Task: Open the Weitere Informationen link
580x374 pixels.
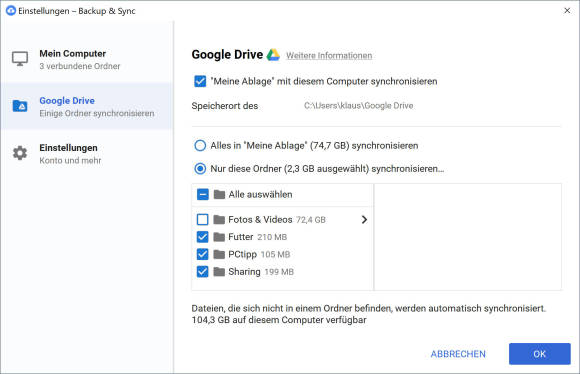Action: click(x=329, y=55)
